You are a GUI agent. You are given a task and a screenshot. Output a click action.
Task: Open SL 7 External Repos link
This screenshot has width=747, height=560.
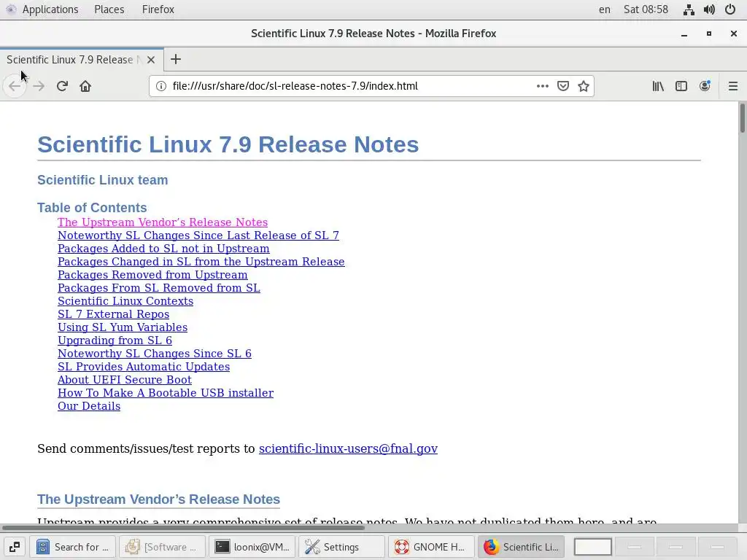[x=113, y=314]
